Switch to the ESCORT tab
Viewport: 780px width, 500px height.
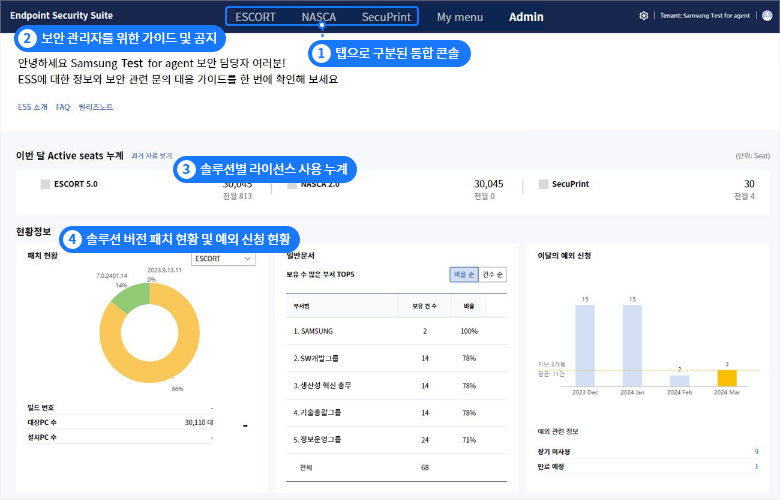click(x=255, y=17)
